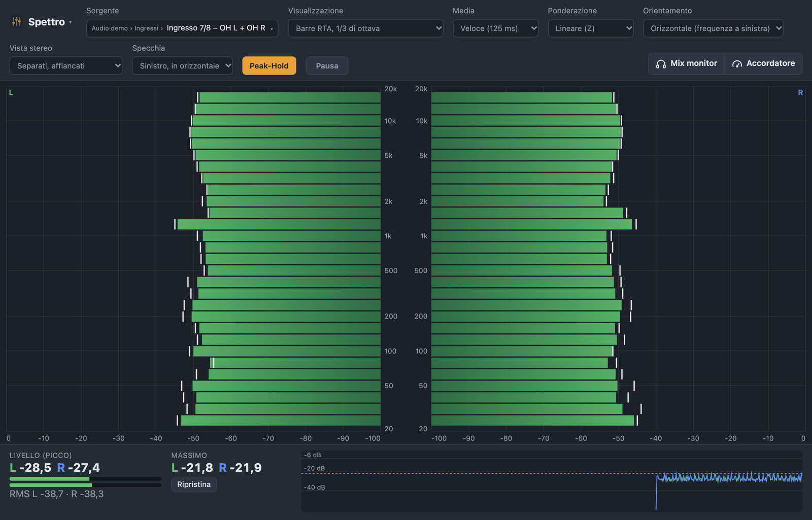This screenshot has width=812, height=520.
Task: Click the -6 dB label on the history graph
Action: point(313,455)
